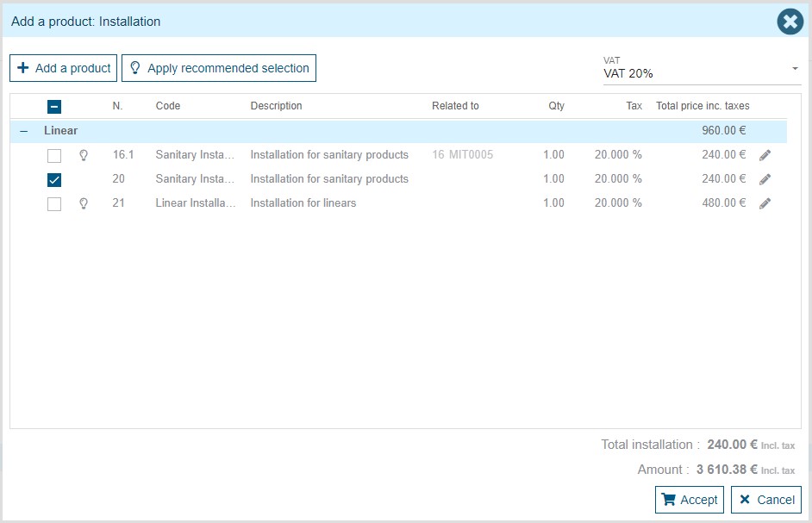812x523 pixels.
Task: Uncheck the selected item 20 checkbox
Action: pyautogui.click(x=54, y=180)
